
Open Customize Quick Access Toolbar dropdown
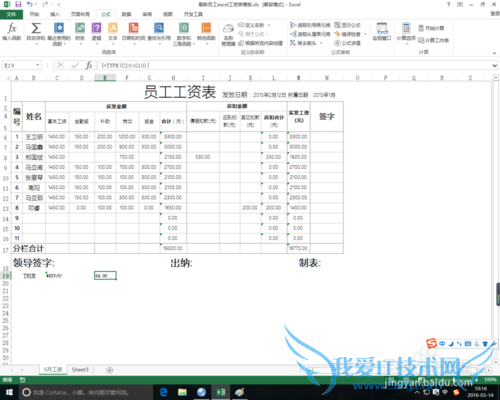click(x=59, y=4)
